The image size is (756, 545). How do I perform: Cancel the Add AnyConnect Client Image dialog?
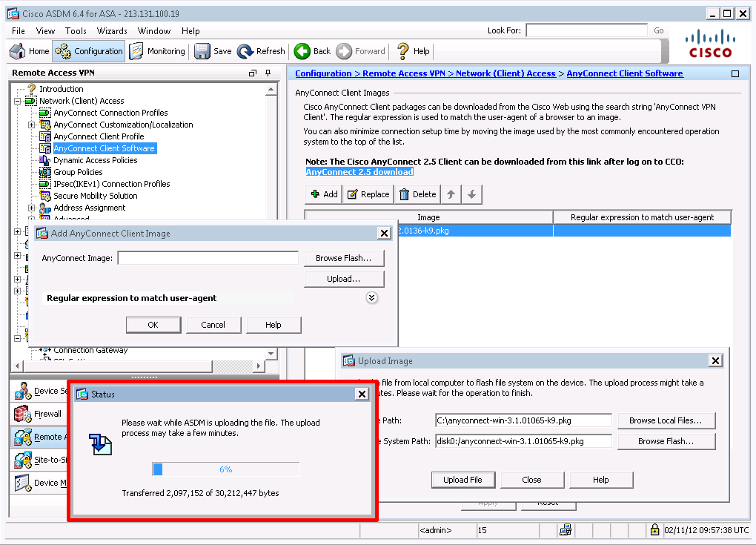pos(213,325)
